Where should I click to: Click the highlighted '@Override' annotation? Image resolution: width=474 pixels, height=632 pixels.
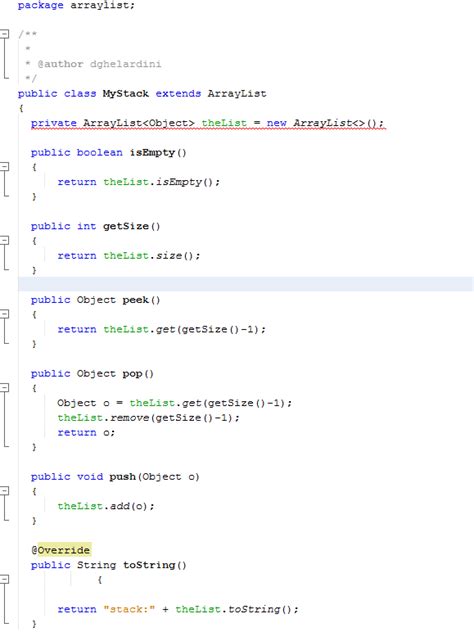[61, 550]
